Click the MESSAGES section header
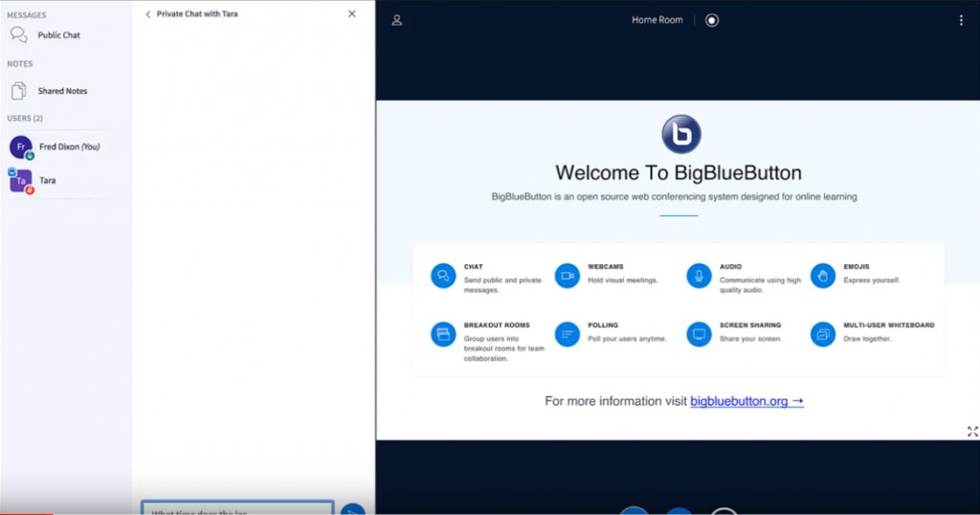Screen dimensions: 980x515 27,15
